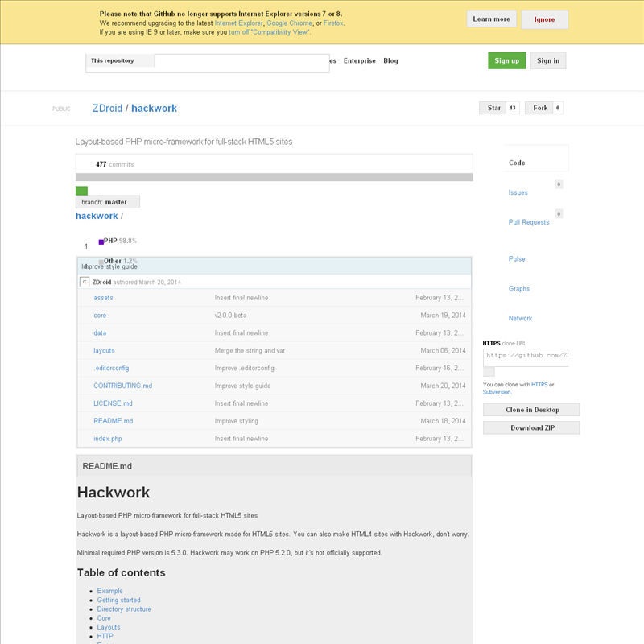Open the Google Chrome link
Image resolution: width=644 pixels, height=644 pixels.
pyautogui.click(x=289, y=23)
